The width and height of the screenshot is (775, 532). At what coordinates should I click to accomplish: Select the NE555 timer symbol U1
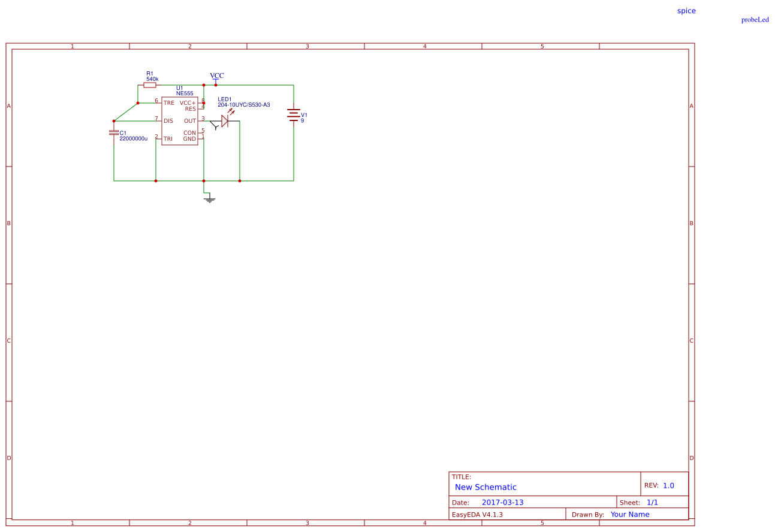pos(180,120)
